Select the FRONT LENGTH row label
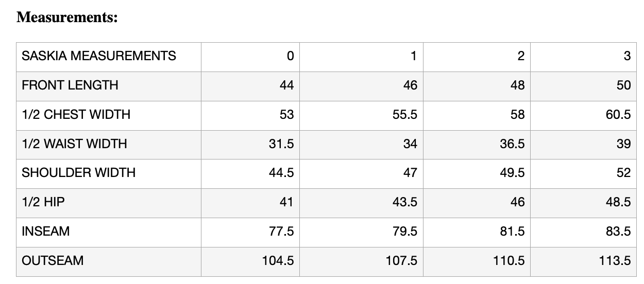This screenshot has width=644, height=284. pyautogui.click(x=70, y=85)
